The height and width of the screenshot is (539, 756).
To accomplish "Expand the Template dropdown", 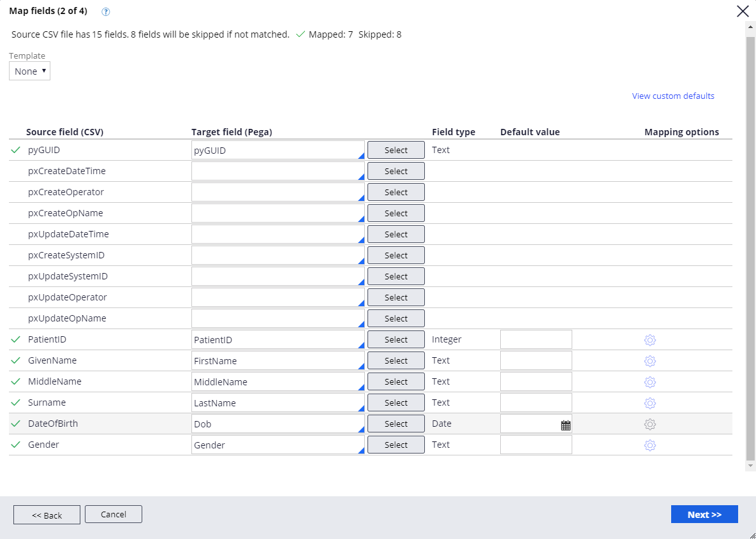I will [29, 71].
